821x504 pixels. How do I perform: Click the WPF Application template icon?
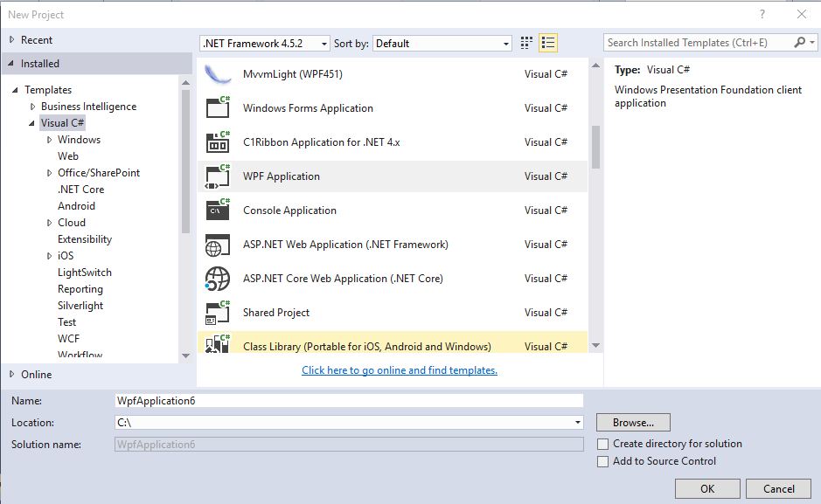coord(218,176)
